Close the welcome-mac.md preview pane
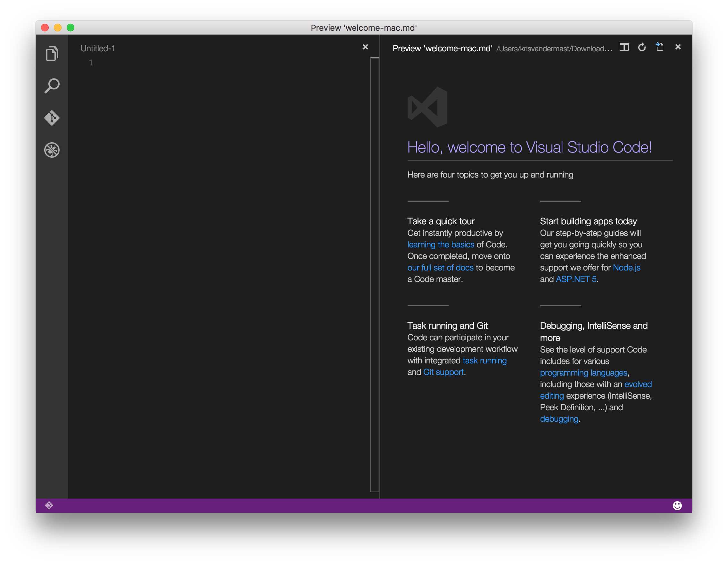The width and height of the screenshot is (728, 564). (x=678, y=47)
